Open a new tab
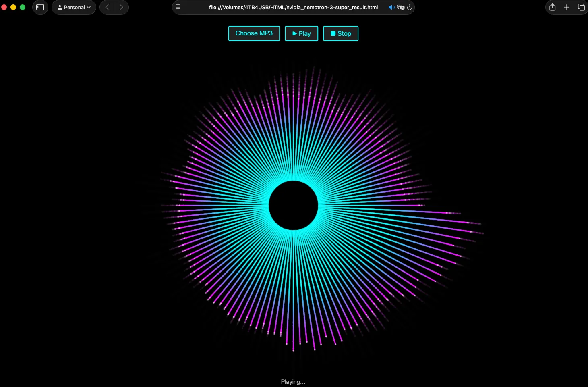 567,7
